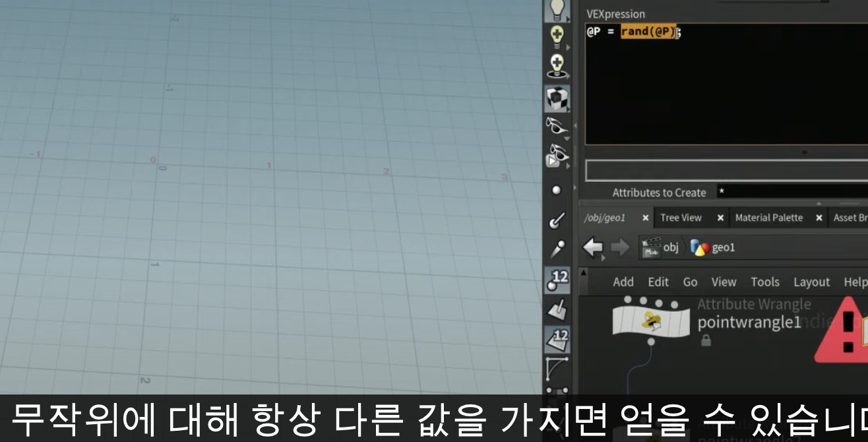Jump to obj level in path
868x442 pixels.
coord(661,248)
